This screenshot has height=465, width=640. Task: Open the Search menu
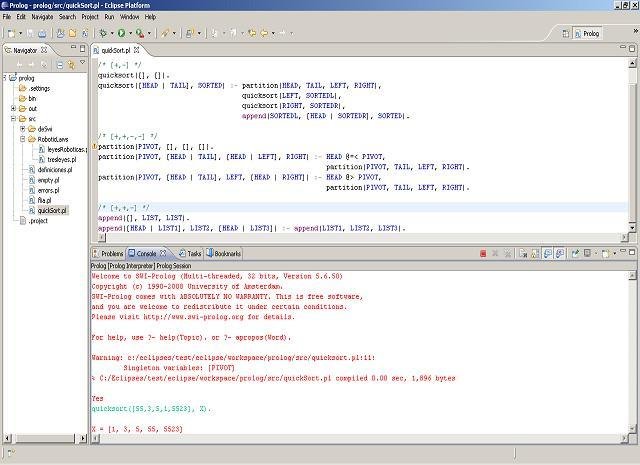pyautogui.click(x=67, y=17)
